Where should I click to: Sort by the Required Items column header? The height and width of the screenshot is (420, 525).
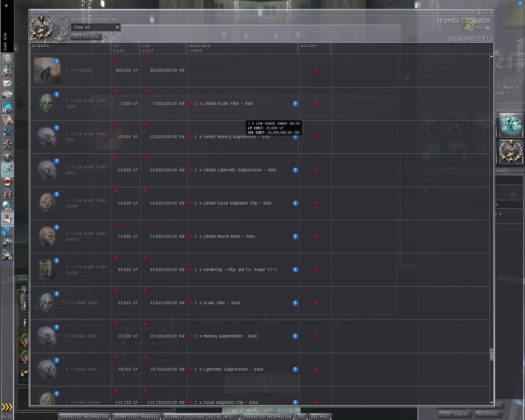(x=242, y=48)
